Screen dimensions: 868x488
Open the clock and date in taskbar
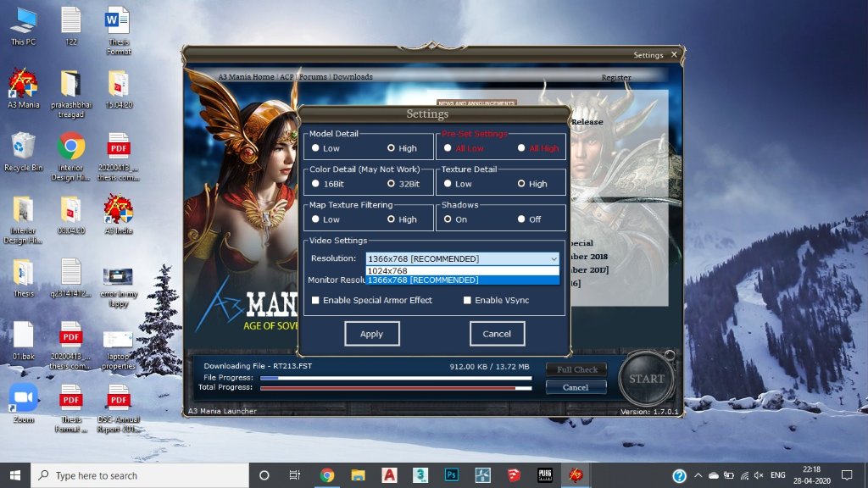click(811, 475)
